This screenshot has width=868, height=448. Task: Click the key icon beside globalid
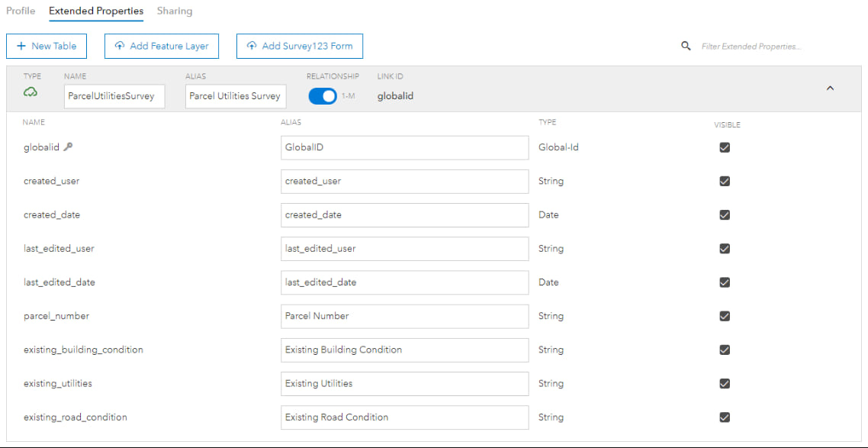pyautogui.click(x=69, y=147)
